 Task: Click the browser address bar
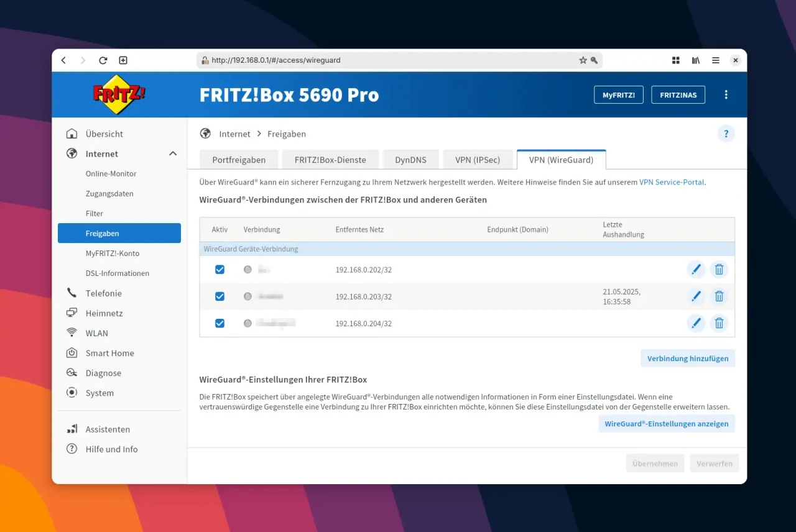point(392,60)
